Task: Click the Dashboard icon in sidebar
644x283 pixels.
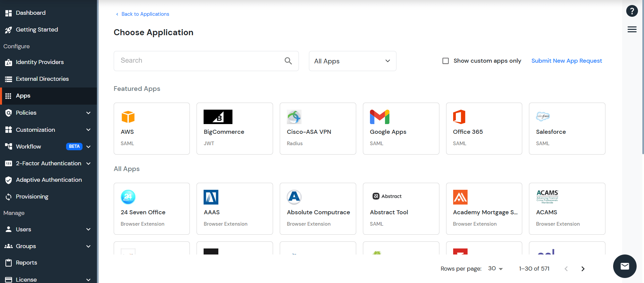Action: (9, 13)
